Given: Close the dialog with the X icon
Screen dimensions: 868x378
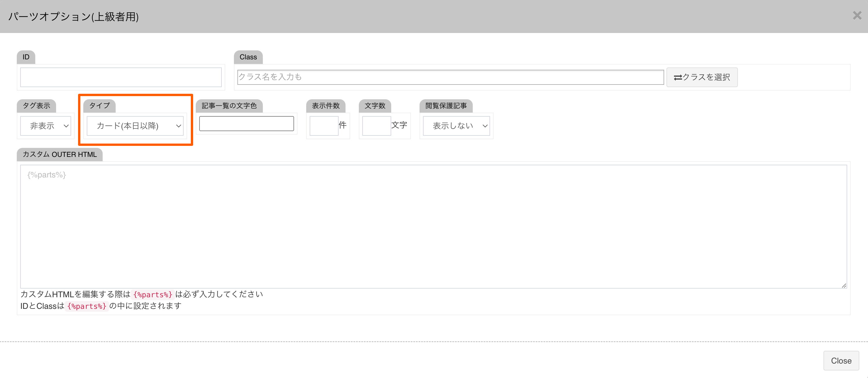Looking at the screenshot, I should click(x=857, y=16).
